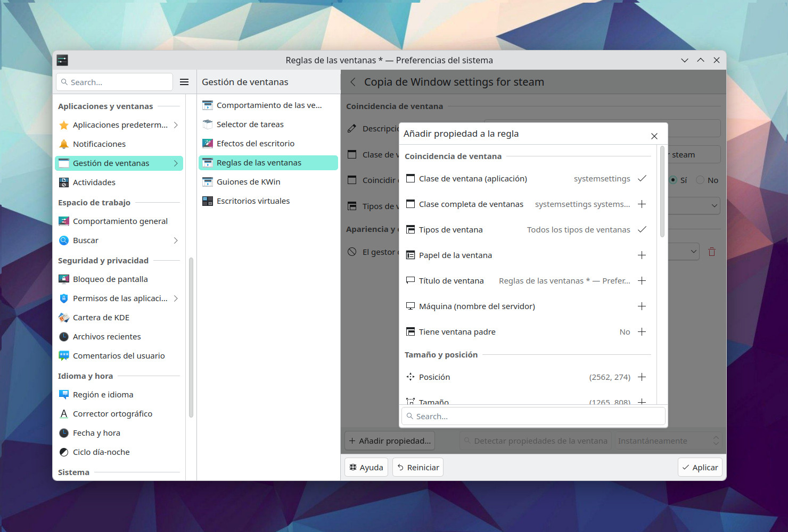
Task: Focus the sidebar Search field
Action: (114, 82)
